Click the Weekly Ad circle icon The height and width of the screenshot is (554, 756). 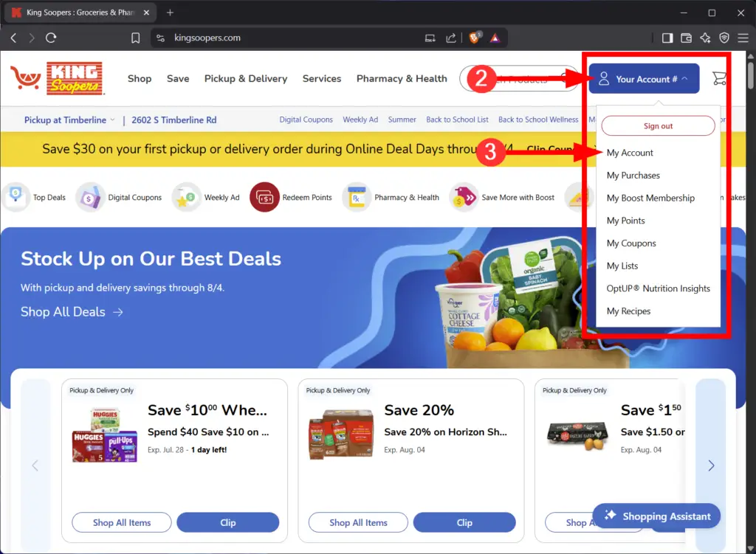coord(186,197)
